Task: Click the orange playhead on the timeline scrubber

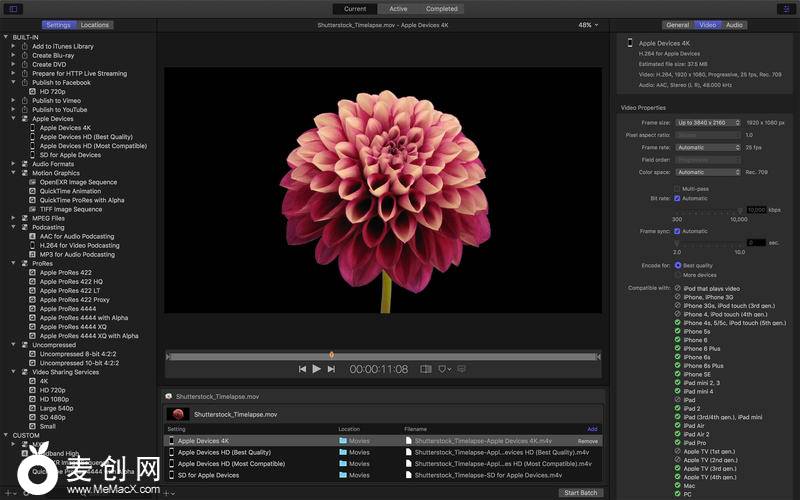Action: click(331, 354)
